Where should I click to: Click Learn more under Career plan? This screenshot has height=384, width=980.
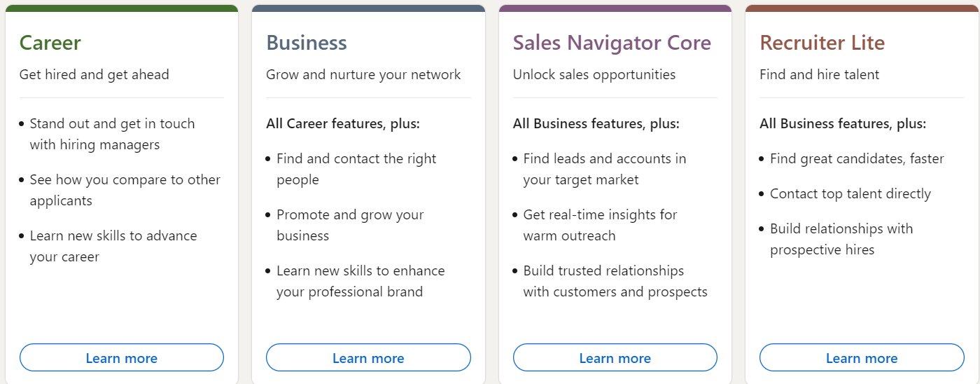click(x=121, y=358)
